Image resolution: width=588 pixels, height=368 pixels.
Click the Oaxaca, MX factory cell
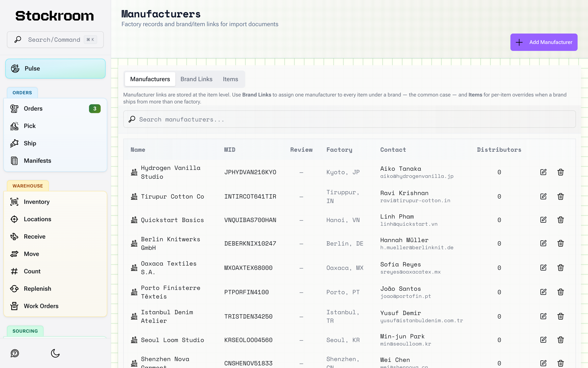pos(345,268)
